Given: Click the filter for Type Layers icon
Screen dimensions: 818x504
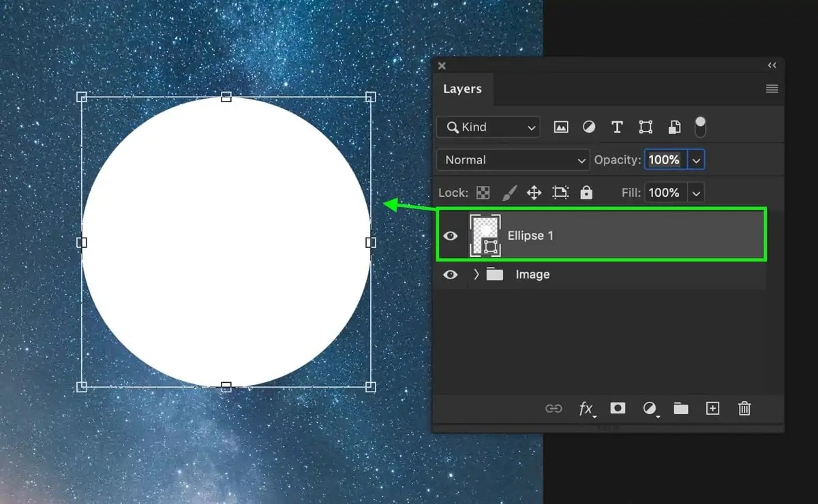Looking at the screenshot, I should pyautogui.click(x=617, y=127).
